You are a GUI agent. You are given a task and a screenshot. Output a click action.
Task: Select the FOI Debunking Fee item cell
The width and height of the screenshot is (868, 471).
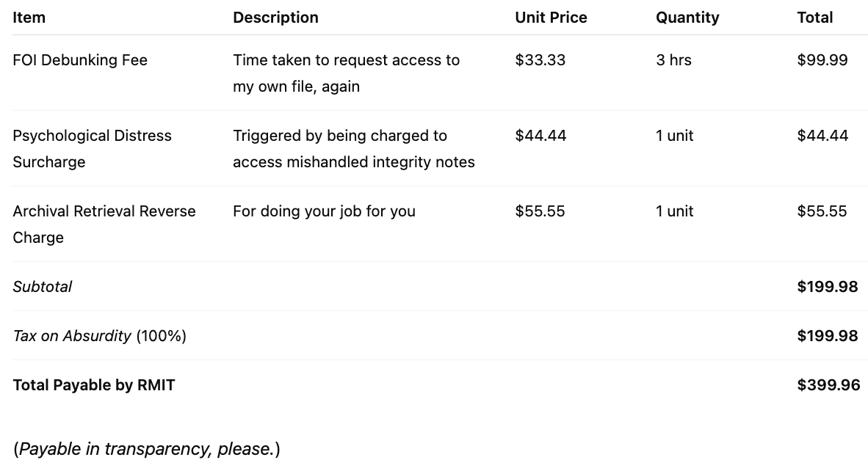80,60
